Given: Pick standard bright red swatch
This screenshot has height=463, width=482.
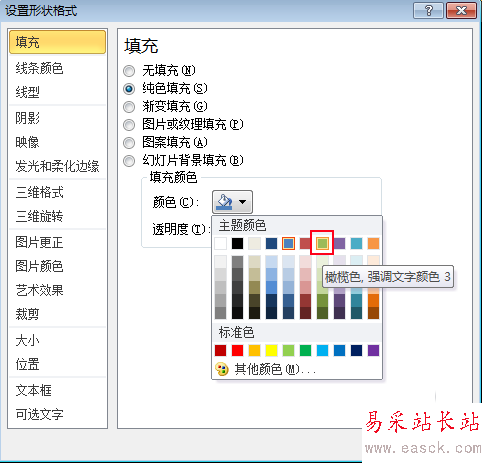Looking at the screenshot, I should click(x=237, y=350).
